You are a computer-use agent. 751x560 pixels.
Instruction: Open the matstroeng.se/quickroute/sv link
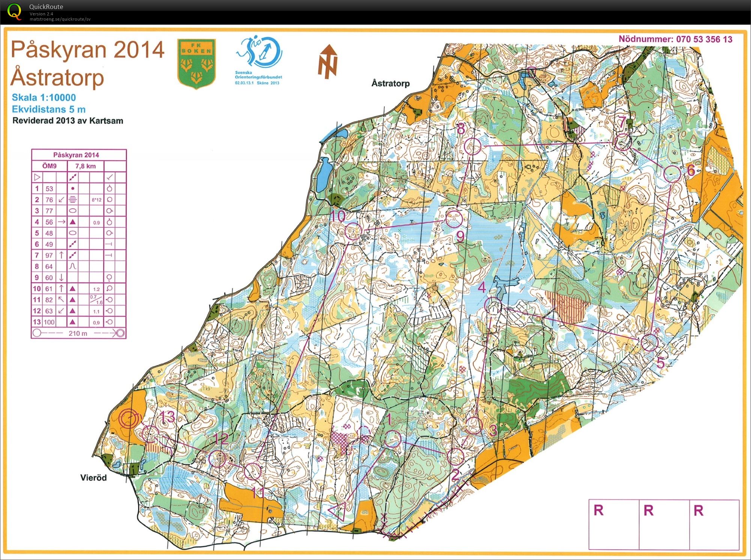[60, 19]
